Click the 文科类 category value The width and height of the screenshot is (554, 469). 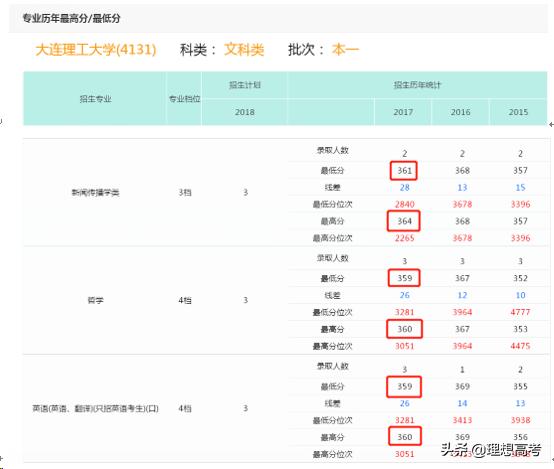coord(244,49)
